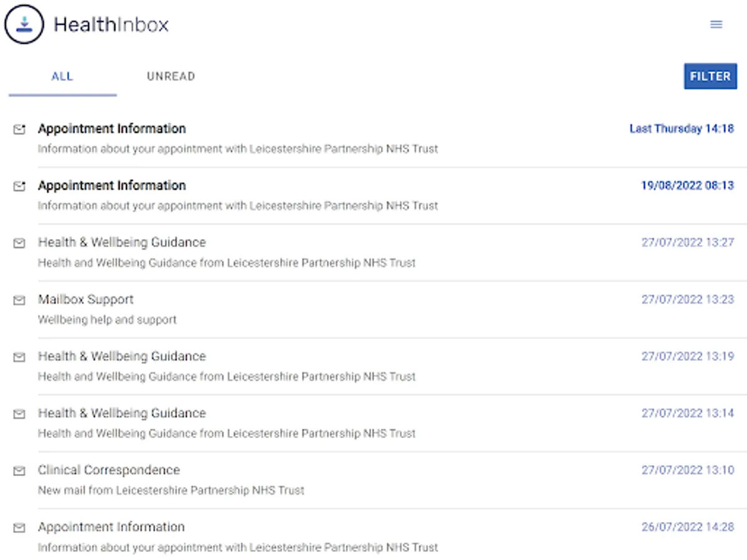Click the 27/07/2022 13:10 timestamp

click(687, 470)
